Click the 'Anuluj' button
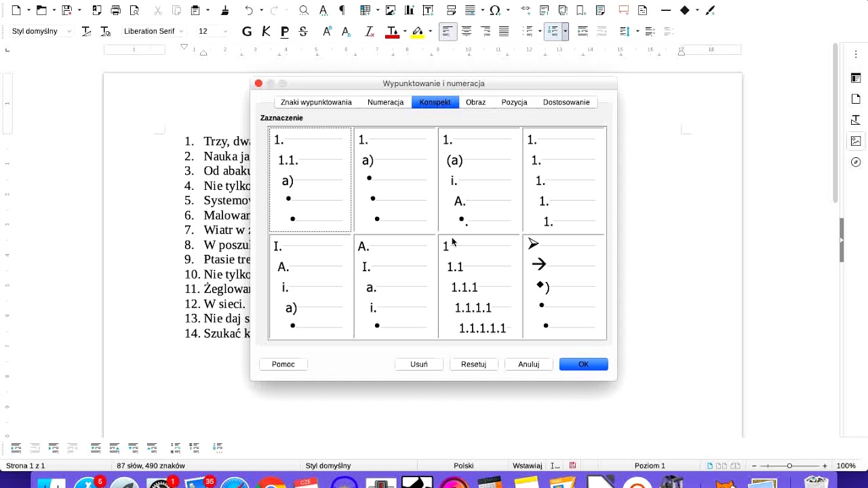The width and height of the screenshot is (868, 488). coord(529,364)
